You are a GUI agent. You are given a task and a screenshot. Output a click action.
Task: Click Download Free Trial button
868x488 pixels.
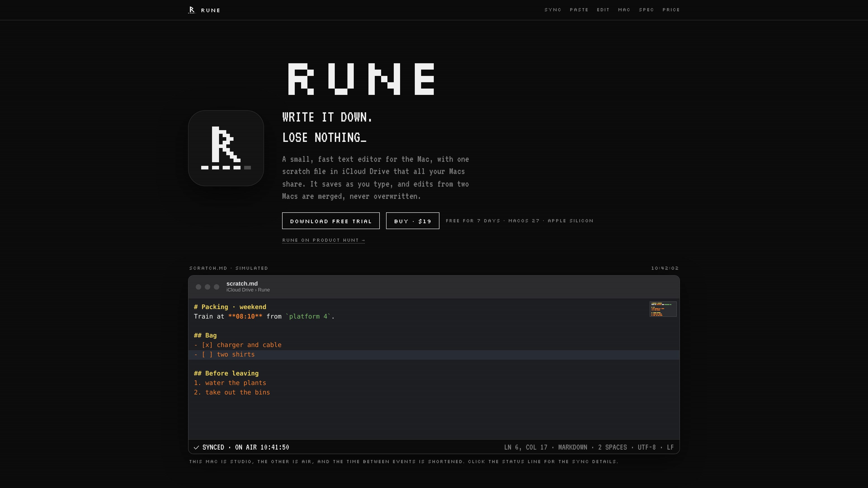click(x=331, y=221)
